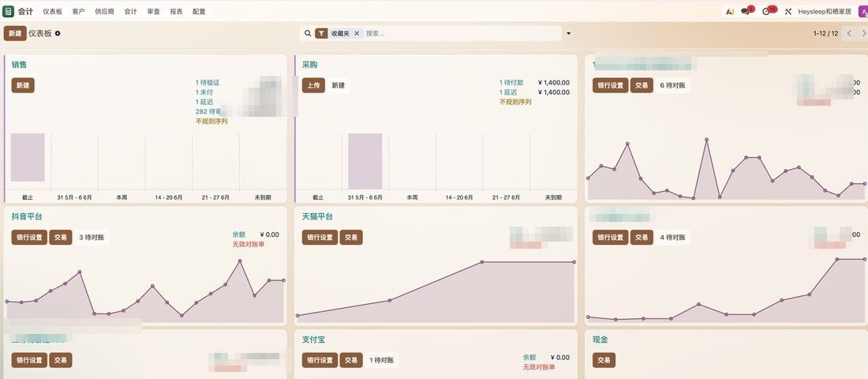The width and height of the screenshot is (868, 379).
Task: Click the funnel filter icon of 收藏夹 facet
Action: [321, 33]
